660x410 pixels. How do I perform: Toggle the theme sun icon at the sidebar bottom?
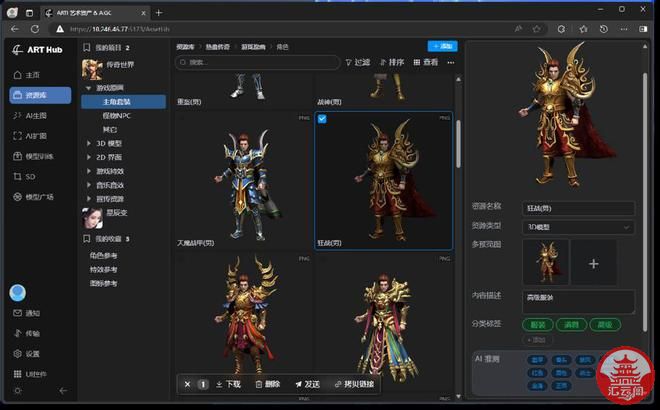(17, 391)
